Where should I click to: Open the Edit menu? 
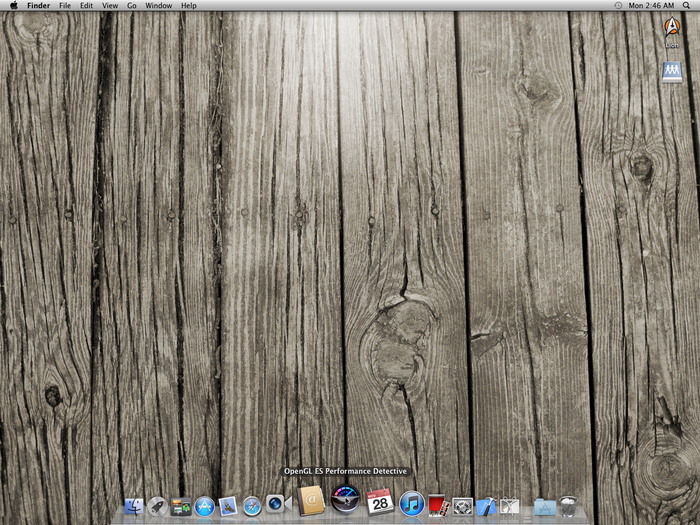87,5
